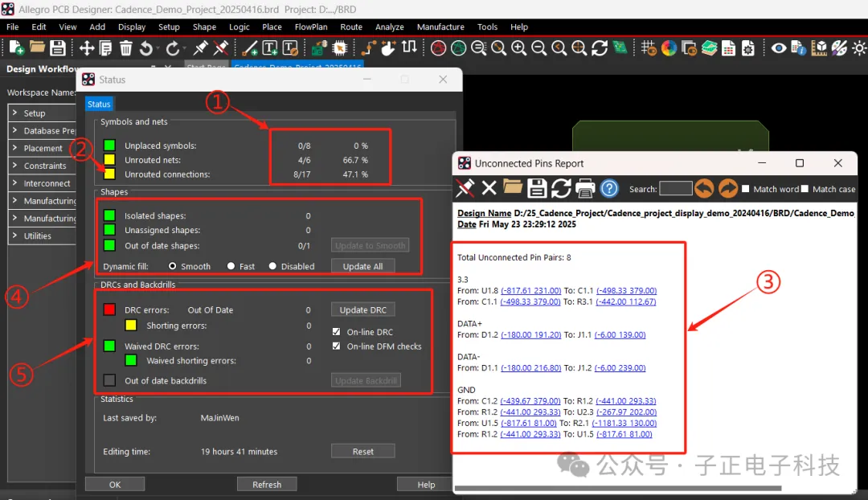Image resolution: width=868 pixels, height=500 pixels.
Task: Click the yellow Unrouted nets status square
Action: [109, 159]
